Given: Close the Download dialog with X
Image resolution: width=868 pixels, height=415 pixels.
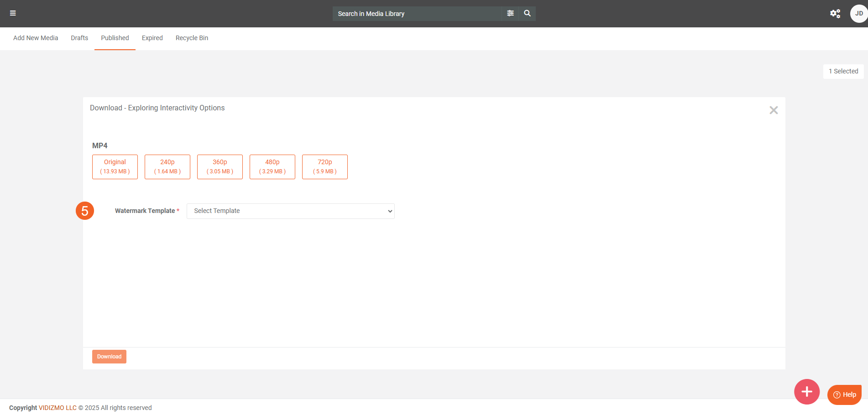Looking at the screenshot, I should [773, 110].
